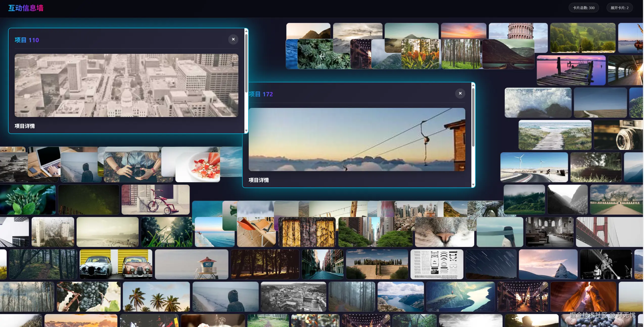Open the strawberry dessert bowl card
Viewport: 644px width, 327px height.
pyautogui.click(x=200, y=167)
